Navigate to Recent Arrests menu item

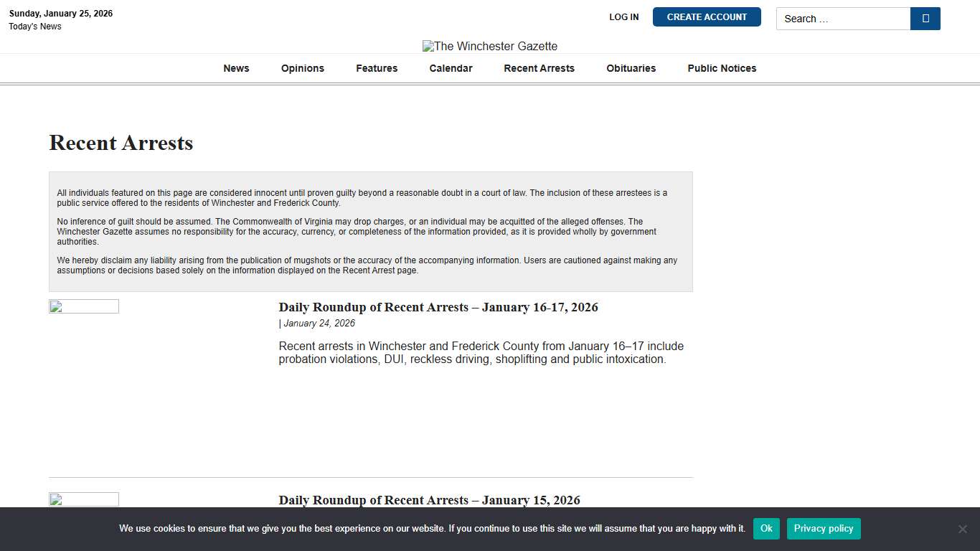(539, 68)
